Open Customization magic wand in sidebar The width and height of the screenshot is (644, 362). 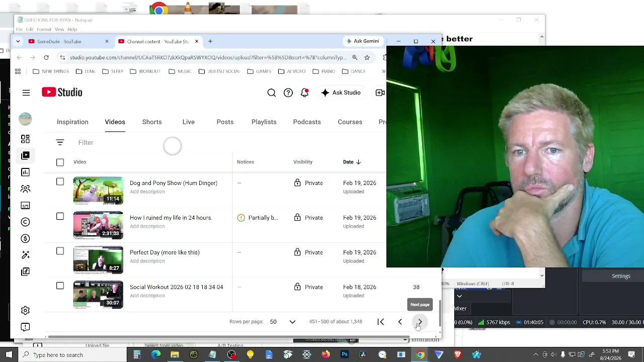[25, 255]
